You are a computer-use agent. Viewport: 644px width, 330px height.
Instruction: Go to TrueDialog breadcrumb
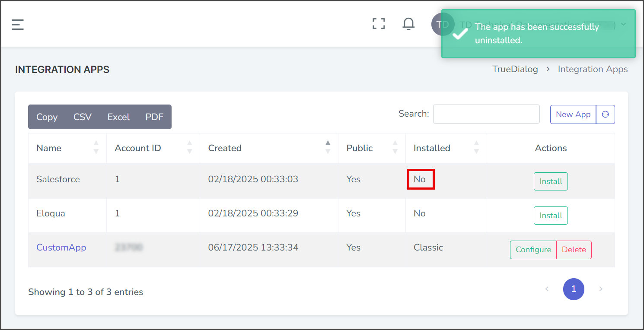(515, 69)
